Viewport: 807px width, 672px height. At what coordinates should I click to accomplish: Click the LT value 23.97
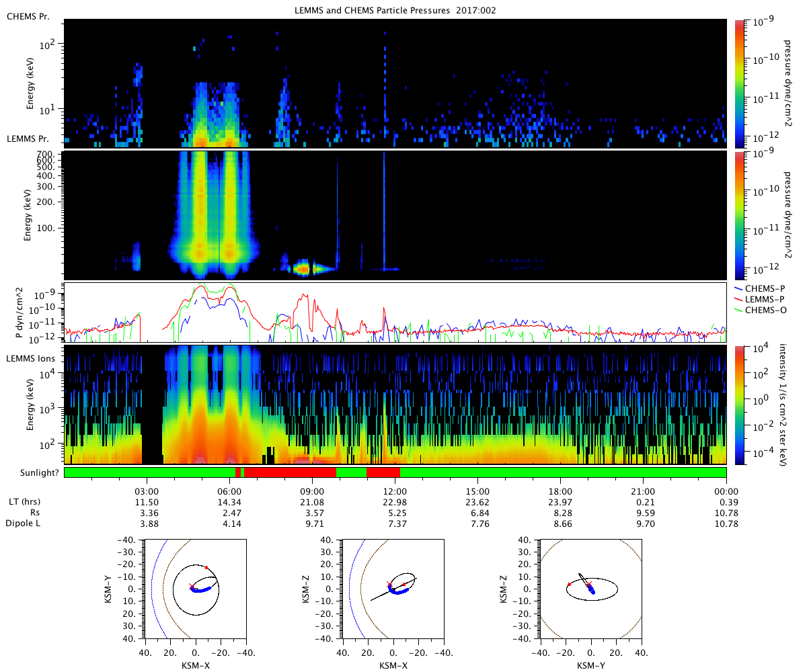pos(561,502)
